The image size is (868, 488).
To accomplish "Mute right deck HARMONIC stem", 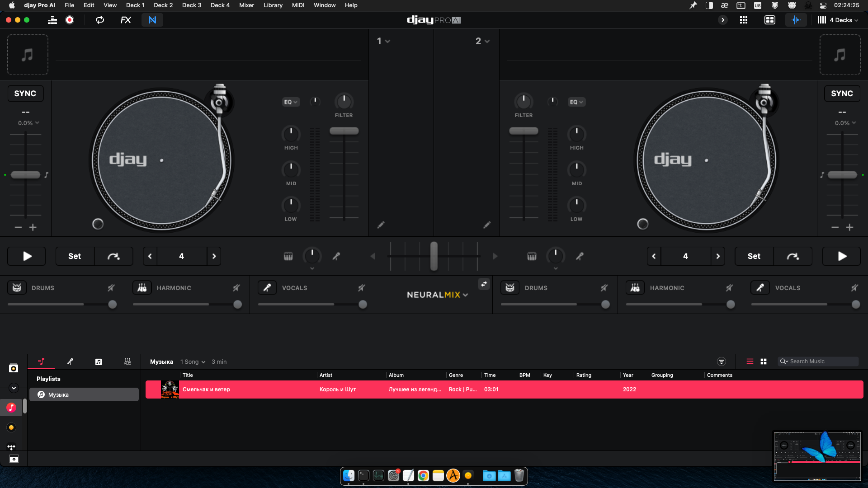I will click(x=730, y=288).
